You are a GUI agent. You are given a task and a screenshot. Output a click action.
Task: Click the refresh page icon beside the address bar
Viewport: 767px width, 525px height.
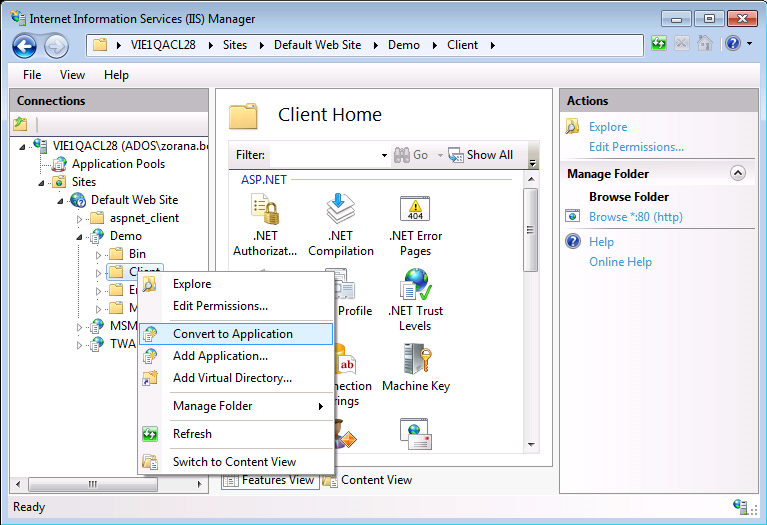[659, 44]
